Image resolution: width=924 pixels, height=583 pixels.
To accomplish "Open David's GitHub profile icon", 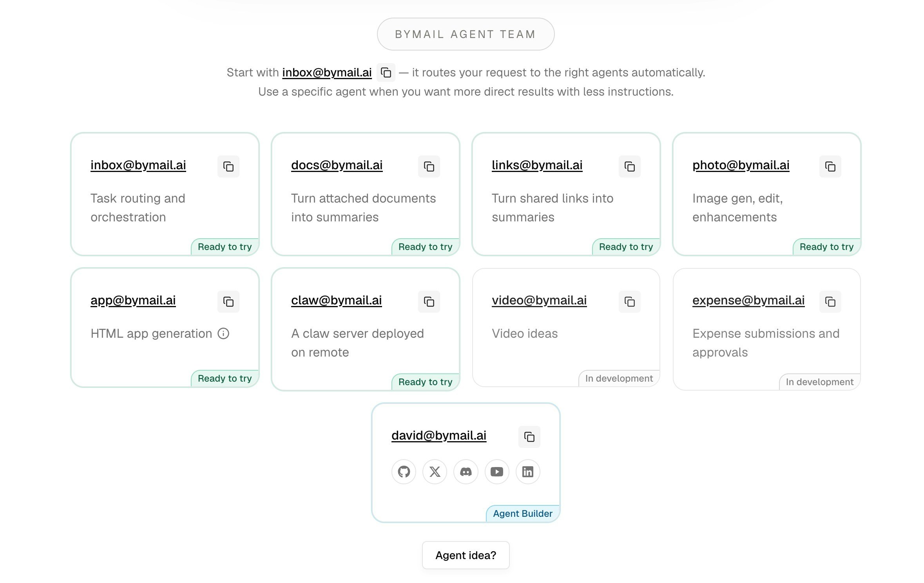I will pos(404,472).
